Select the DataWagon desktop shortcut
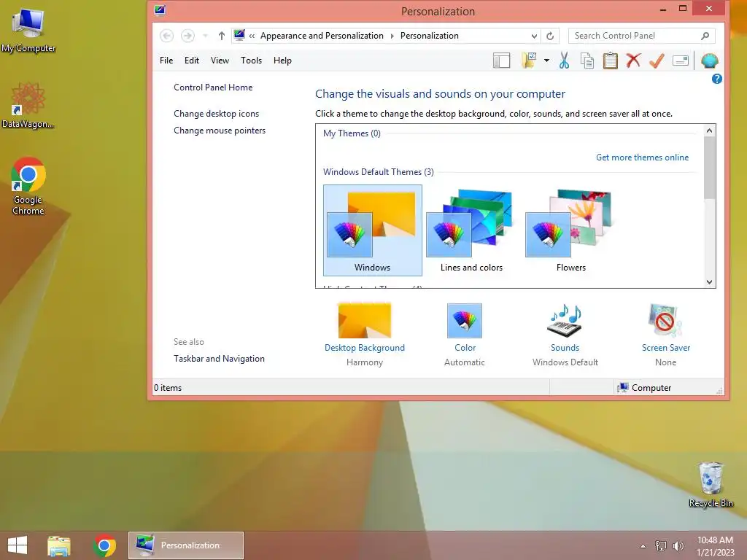 pyautogui.click(x=28, y=106)
